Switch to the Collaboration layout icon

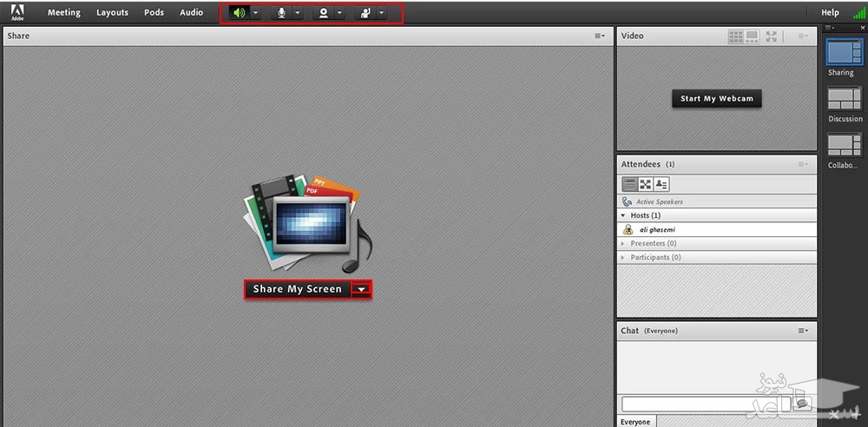[x=844, y=144]
